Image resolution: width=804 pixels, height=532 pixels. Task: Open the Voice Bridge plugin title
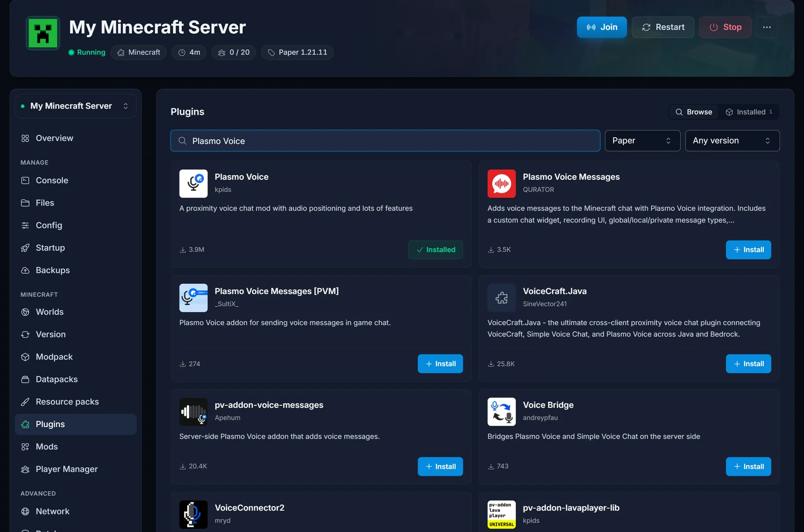pos(548,405)
